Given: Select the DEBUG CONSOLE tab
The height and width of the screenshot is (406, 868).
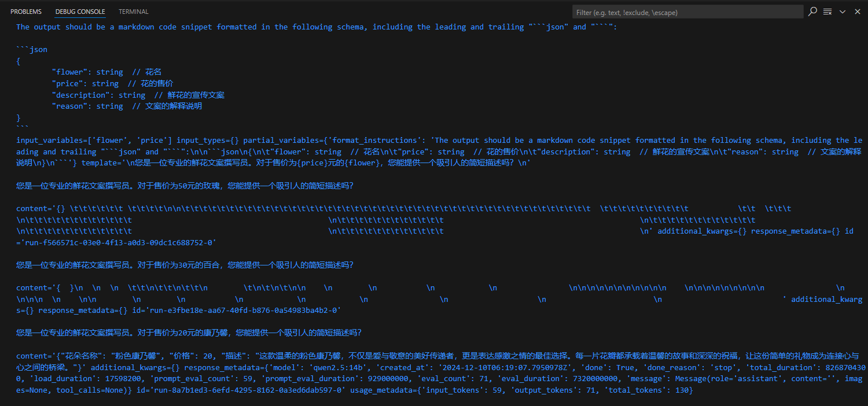Looking at the screenshot, I should [x=80, y=12].
